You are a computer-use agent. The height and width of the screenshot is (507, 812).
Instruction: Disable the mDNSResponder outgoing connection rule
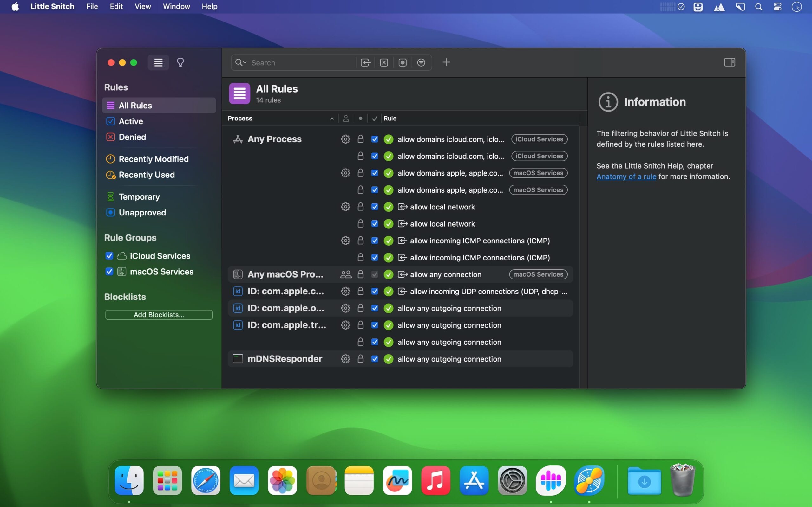pos(374,359)
